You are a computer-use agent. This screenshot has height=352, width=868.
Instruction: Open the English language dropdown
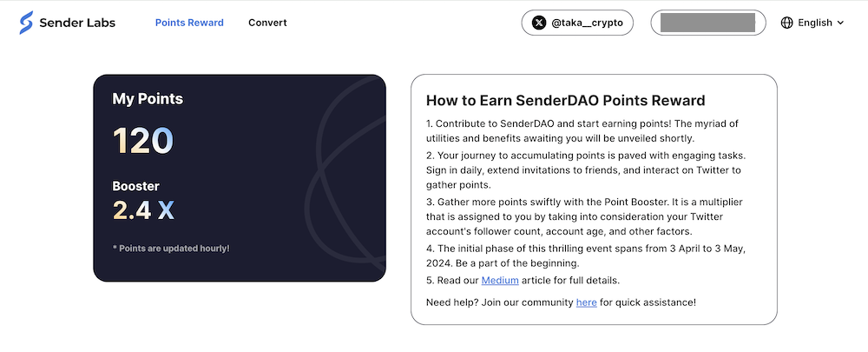click(814, 23)
